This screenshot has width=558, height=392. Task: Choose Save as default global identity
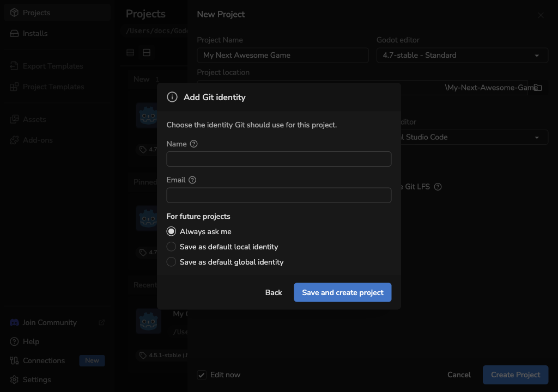(x=171, y=262)
